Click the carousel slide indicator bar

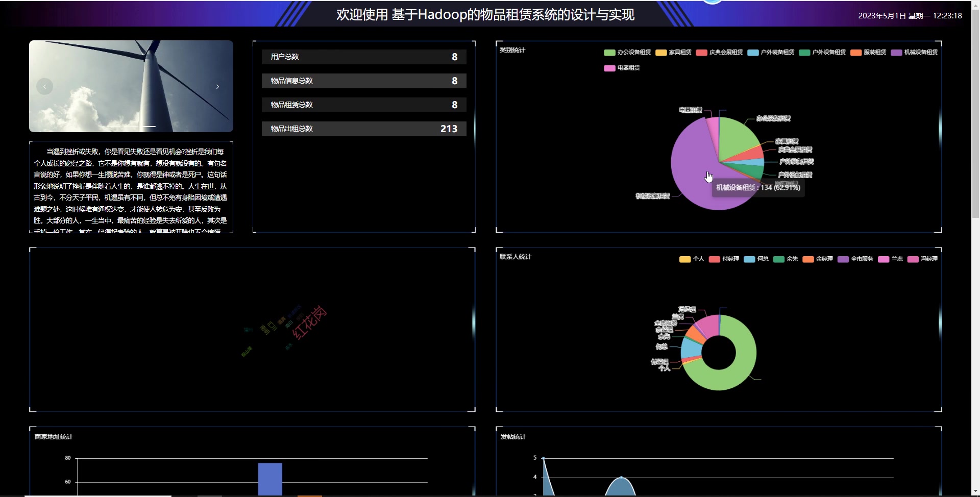tap(149, 126)
